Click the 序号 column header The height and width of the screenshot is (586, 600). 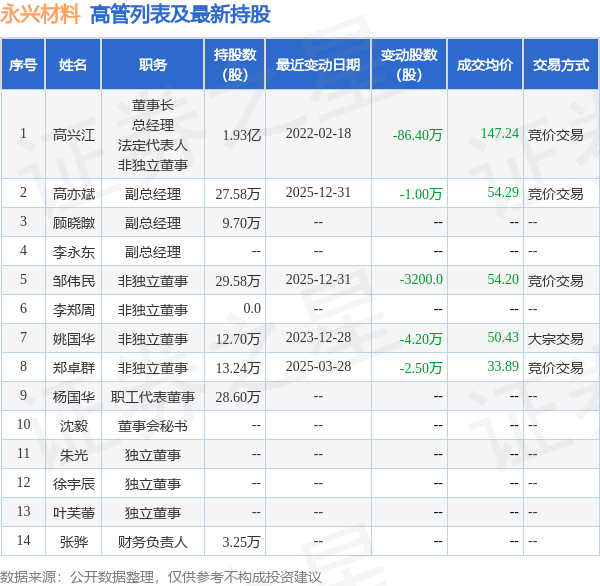click(23, 65)
